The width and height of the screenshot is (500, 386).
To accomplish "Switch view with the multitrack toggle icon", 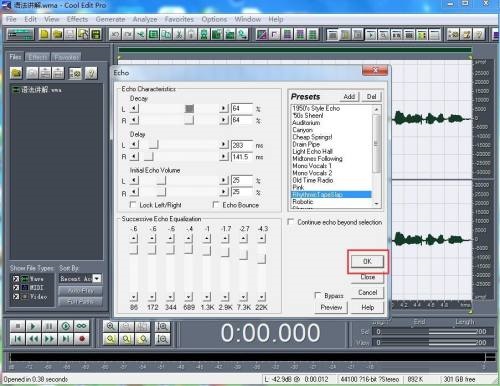I will click(21, 34).
